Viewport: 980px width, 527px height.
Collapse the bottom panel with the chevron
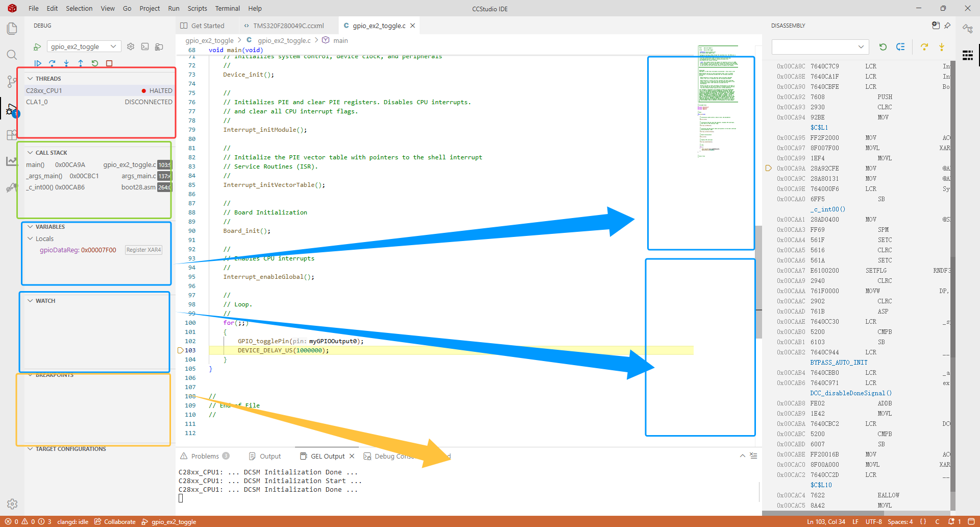click(x=743, y=456)
